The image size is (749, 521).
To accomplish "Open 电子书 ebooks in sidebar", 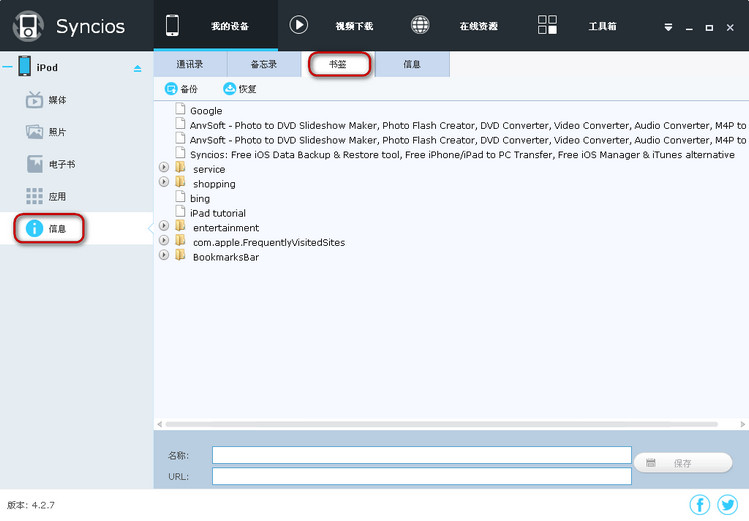I will point(62,165).
